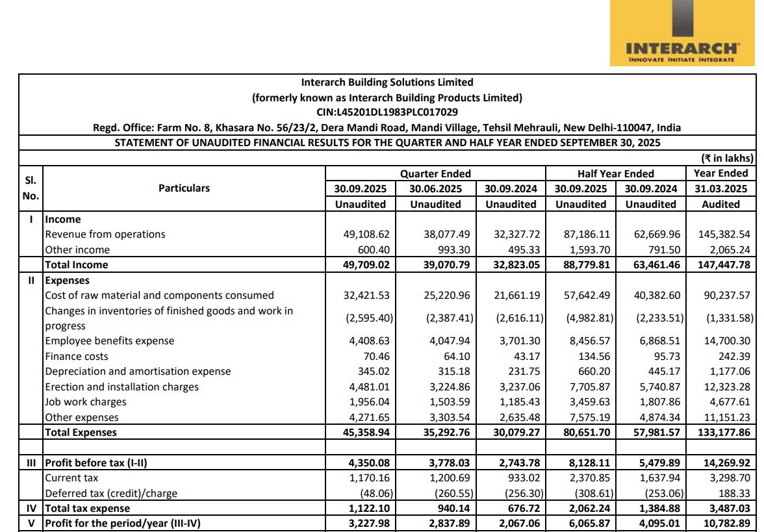Click profit for period value 3,227.98
Screen dimensions: 764x532
[x=369, y=524]
